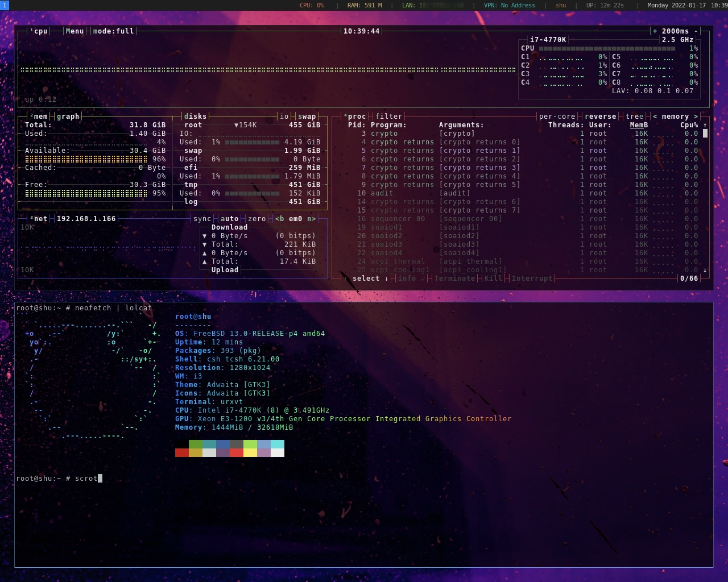Image resolution: width=728 pixels, height=582 pixels.
Task: Click the upload arrow beside 0 Byte/s
Action: [205, 253]
